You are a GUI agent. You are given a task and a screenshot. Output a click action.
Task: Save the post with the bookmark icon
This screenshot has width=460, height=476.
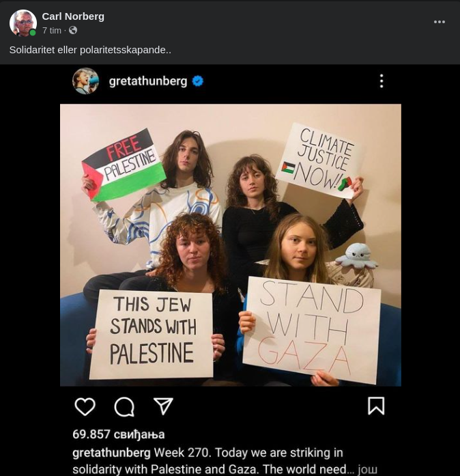pos(376,406)
